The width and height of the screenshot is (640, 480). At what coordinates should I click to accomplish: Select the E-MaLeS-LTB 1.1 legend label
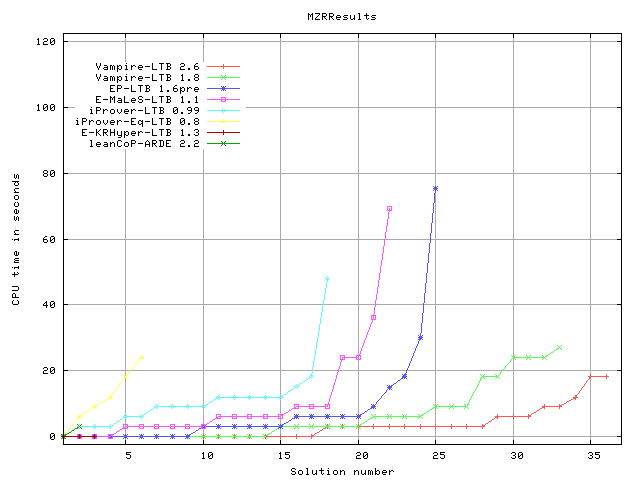[147, 99]
